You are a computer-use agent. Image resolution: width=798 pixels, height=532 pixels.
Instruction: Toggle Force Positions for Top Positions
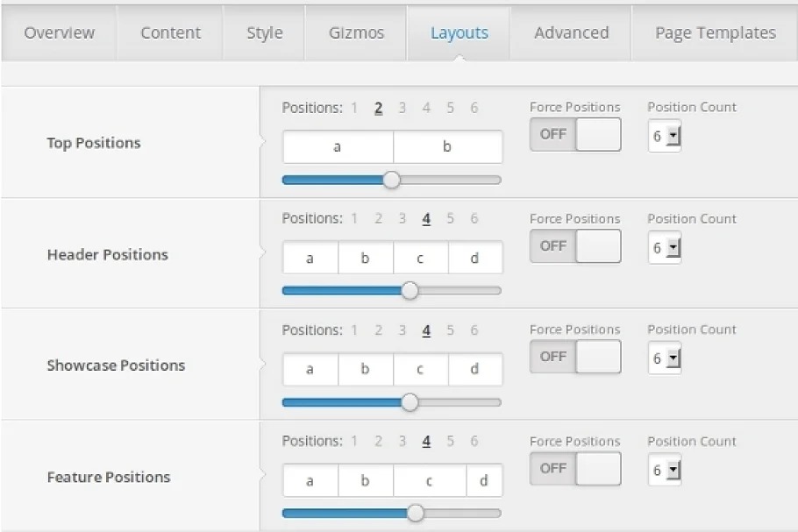click(x=574, y=135)
